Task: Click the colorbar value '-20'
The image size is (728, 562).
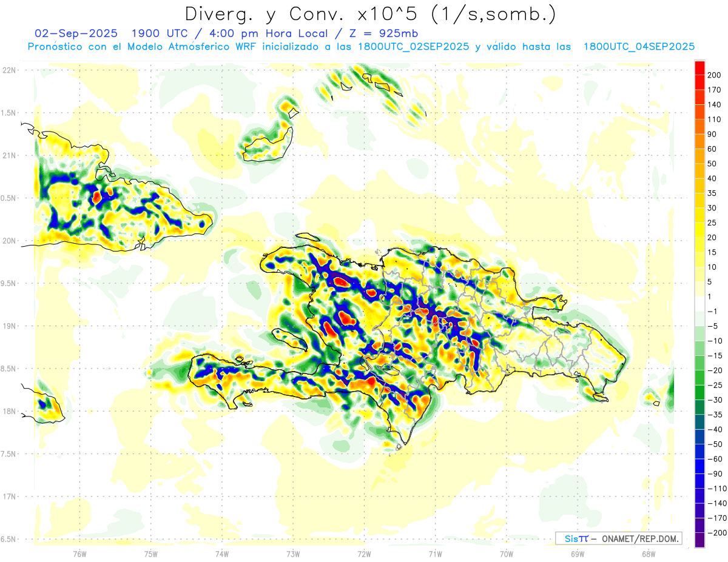Action: coord(715,370)
